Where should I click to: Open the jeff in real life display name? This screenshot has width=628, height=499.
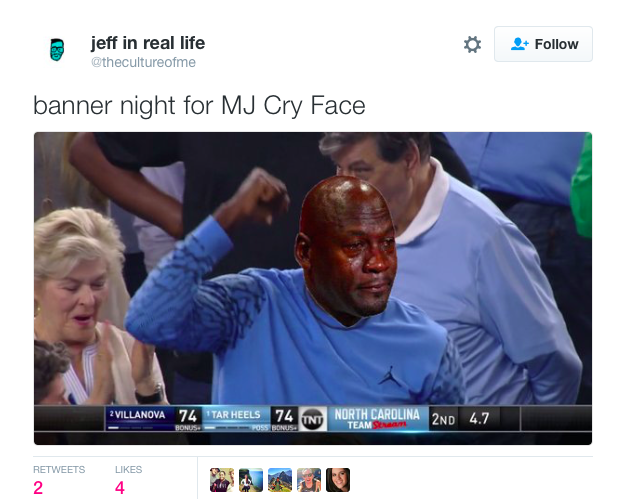click(x=148, y=43)
